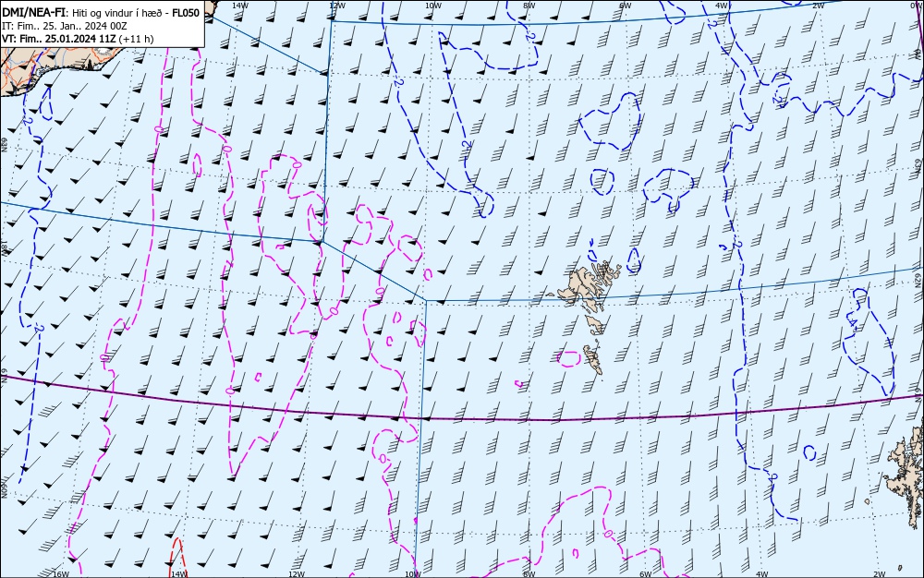Click the 4W longitude label on top edge
The image size is (924, 578).
722,5
